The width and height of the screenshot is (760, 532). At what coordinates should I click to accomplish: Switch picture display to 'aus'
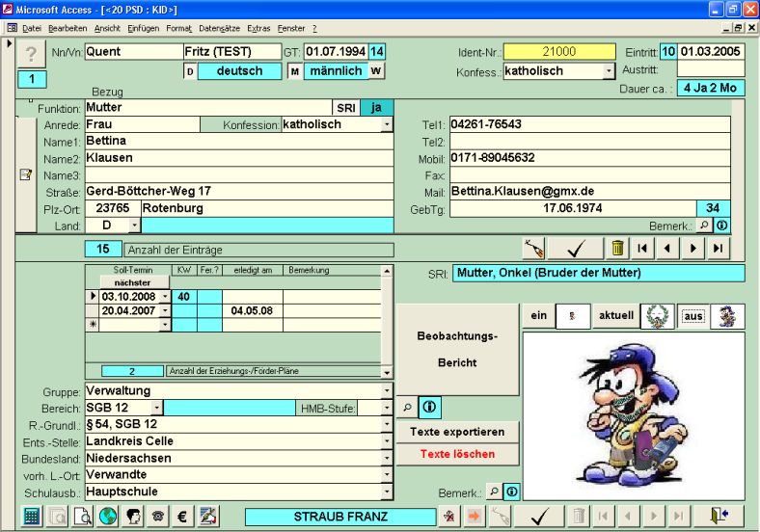point(694,316)
